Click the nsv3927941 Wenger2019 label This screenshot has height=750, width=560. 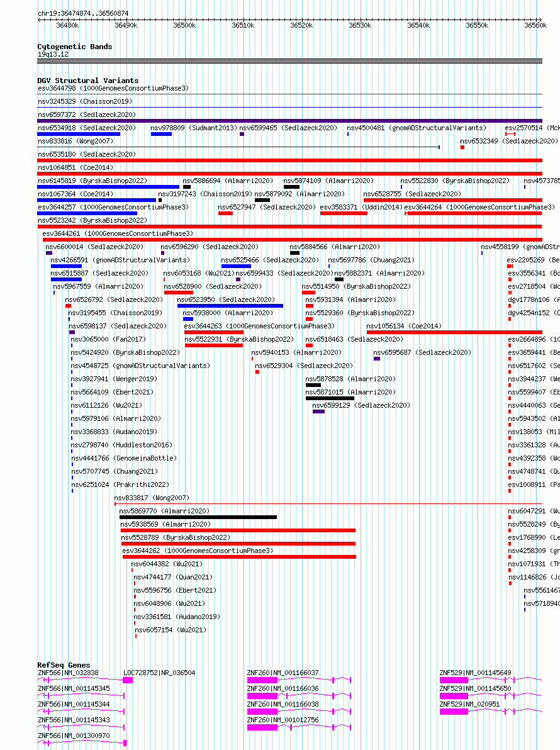113,379
